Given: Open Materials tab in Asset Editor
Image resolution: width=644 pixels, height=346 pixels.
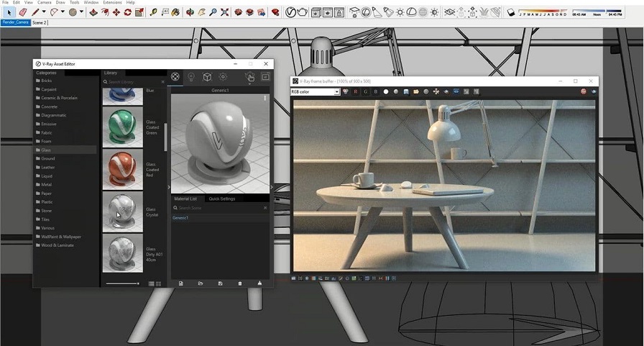Looking at the screenshot, I should (175, 76).
